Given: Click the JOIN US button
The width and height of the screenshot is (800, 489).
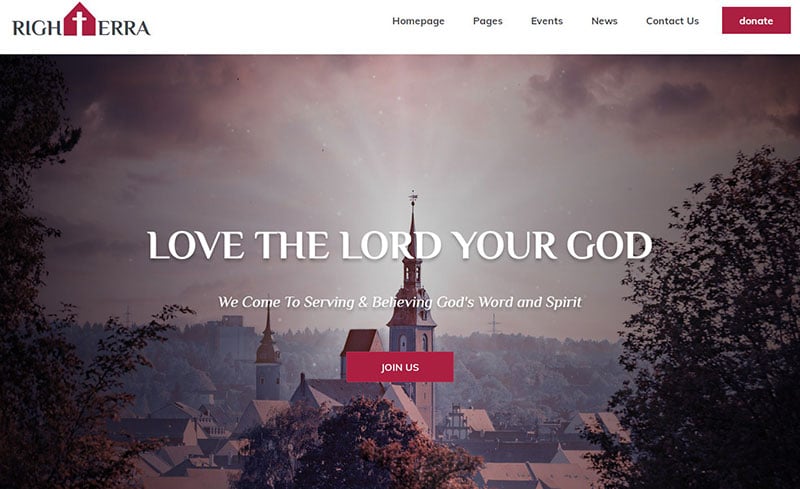Looking at the screenshot, I should [x=400, y=367].
